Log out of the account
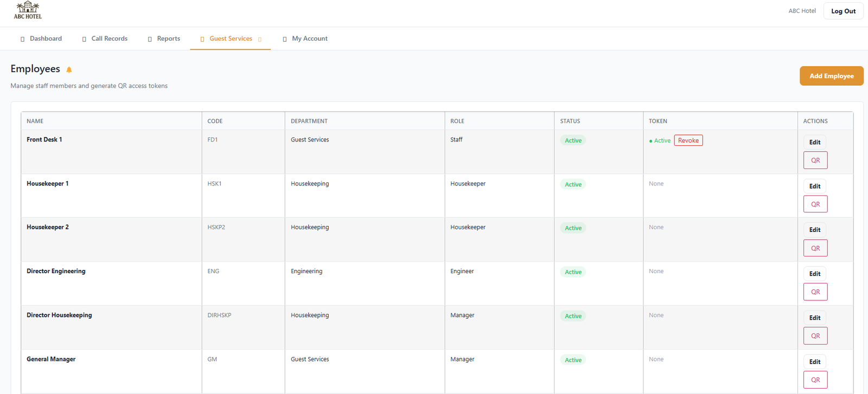 click(843, 11)
